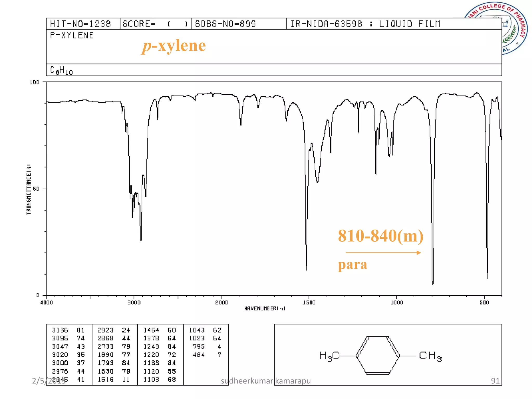Select peak table entry 484
Image resolution: width=532 pixels, height=399 pixels.
click(207, 355)
